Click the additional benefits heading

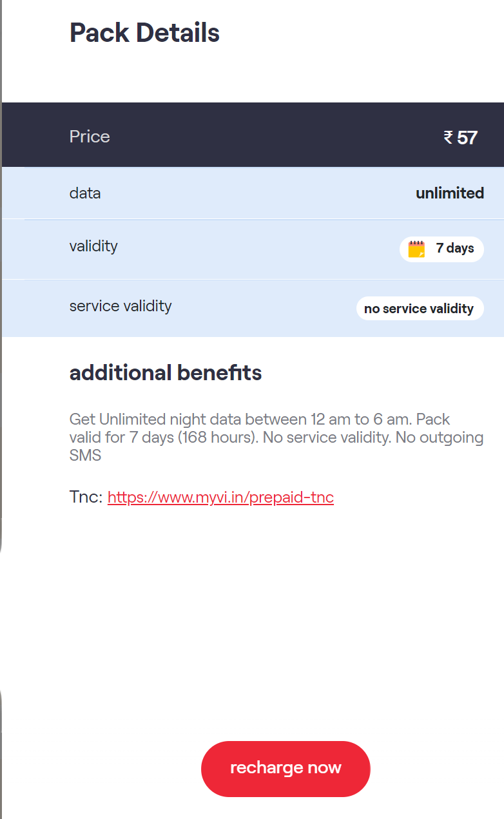(x=166, y=372)
